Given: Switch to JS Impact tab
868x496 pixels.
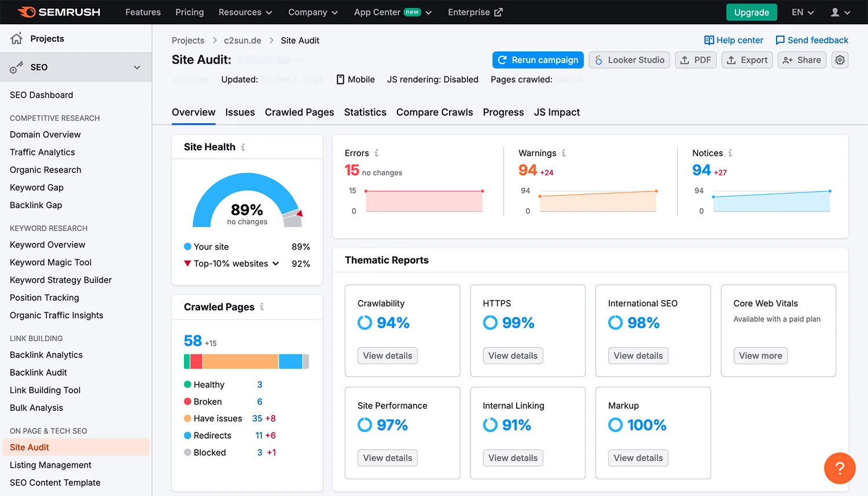Looking at the screenshot, I should click(557, 112).
